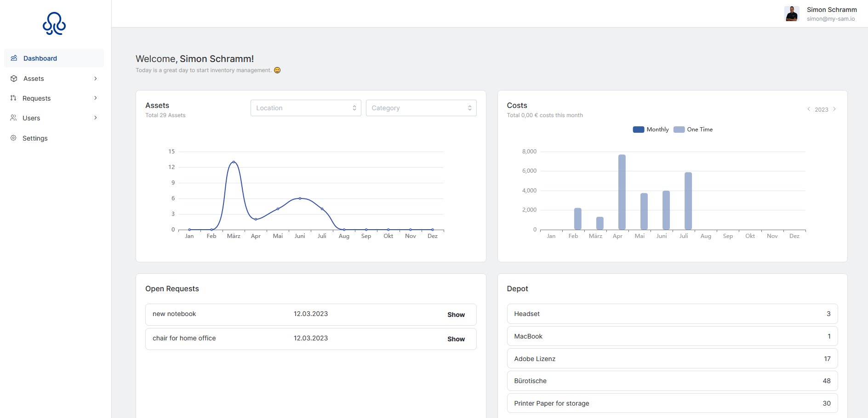868x418 pixels.
Task: Go to previous year in Costs
Action: point(809,109)
